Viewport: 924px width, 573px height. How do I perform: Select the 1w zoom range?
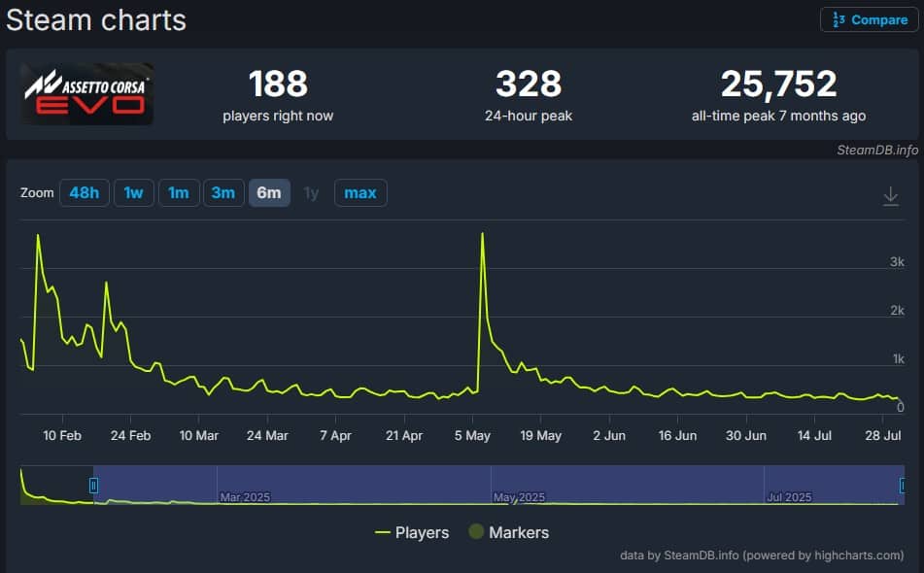pos(133,192)
